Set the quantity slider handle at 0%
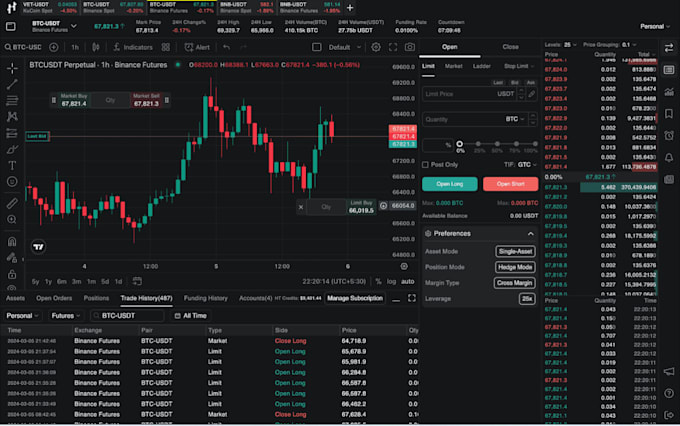The image size is (680, 426). coord(460,144)
